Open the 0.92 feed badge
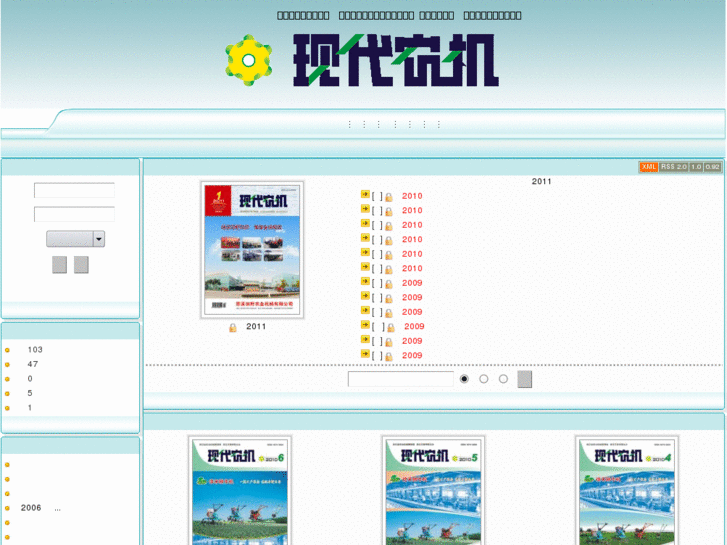Viewport: 727px width, 545px height. click(713, 167)
